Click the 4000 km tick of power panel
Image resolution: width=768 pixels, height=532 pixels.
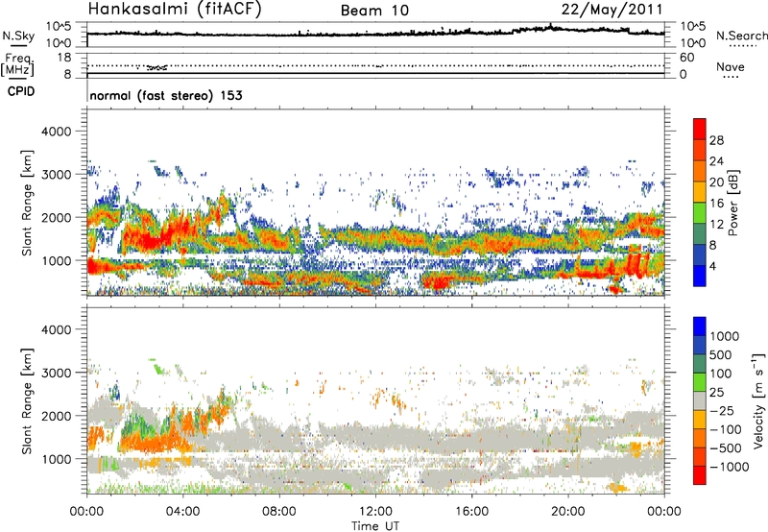[x=56, y=132]
